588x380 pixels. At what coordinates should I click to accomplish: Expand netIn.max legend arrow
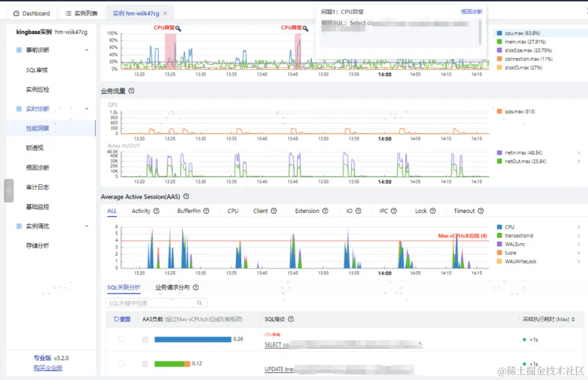(x=579, y=152)
